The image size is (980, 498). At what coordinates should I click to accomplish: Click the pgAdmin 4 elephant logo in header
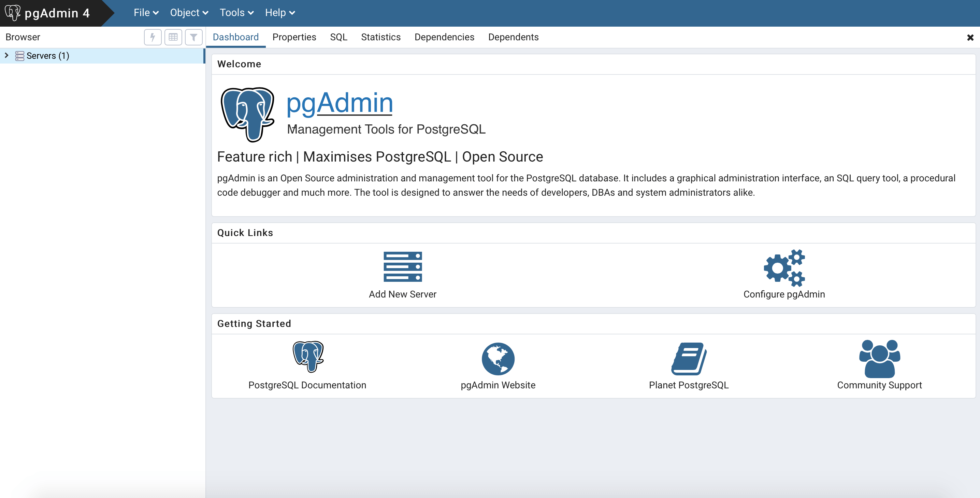click(x=13, y=13)
